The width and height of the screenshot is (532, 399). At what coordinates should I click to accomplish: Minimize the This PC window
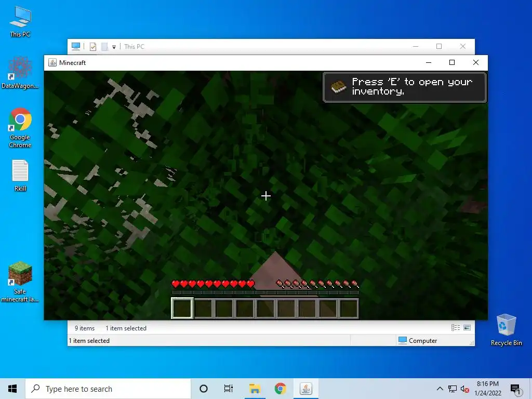coord(416,46)
